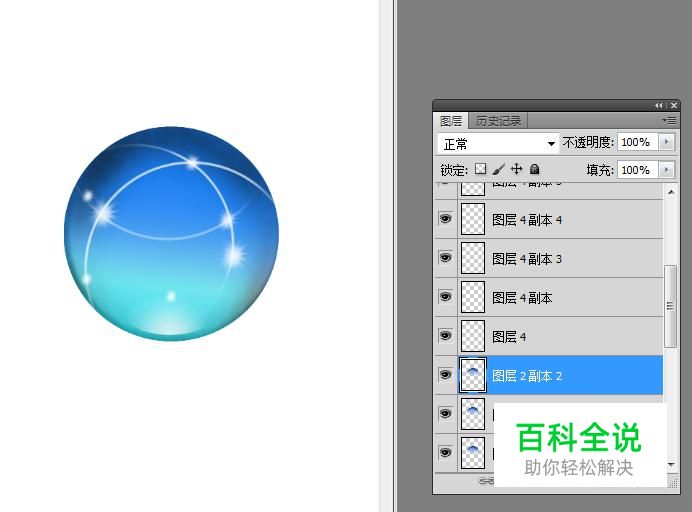Open the fill 填充 slider arrow
Viewport: 692px width, 512px height.
[666, 169]
